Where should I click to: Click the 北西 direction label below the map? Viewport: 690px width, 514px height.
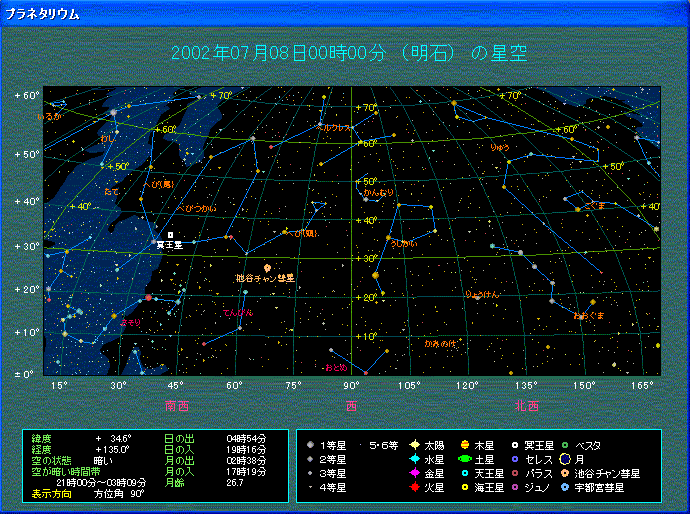[527, 406]
